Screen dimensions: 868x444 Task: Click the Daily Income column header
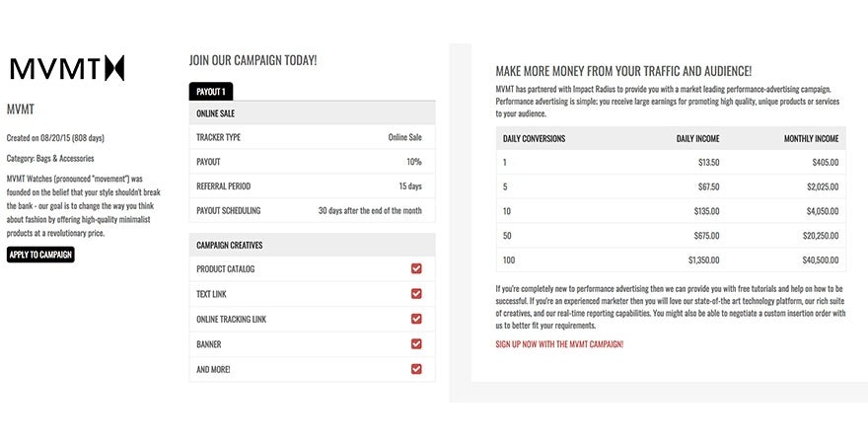(x=697, y=139)
